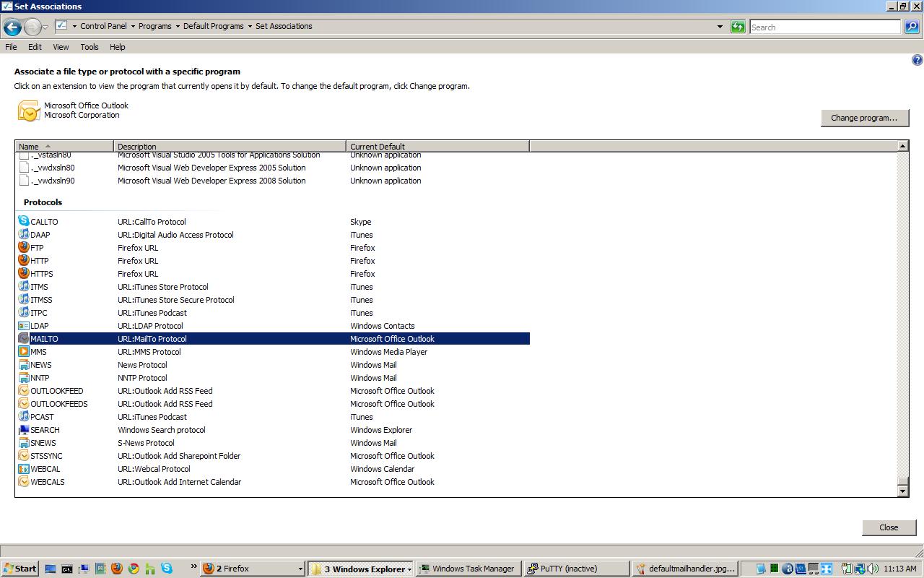Expand the address bar history dropdown
The height and width of the screenshot is (578, 924).
pyautogui.click(x=720, y=27)
